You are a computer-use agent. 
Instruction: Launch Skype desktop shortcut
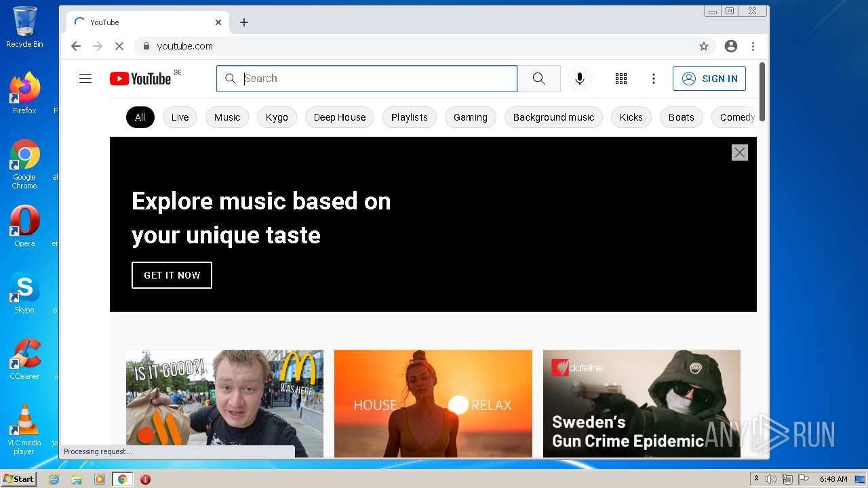point(24,293)
